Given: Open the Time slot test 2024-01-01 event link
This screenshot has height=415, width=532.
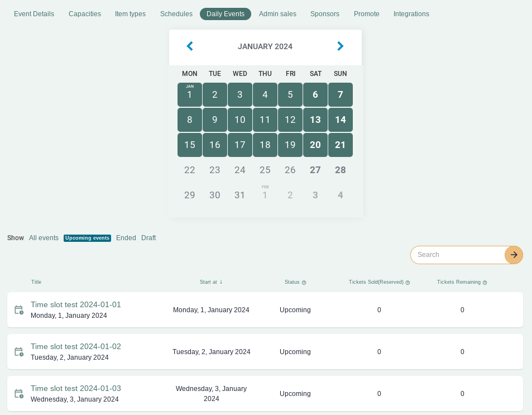Looking at the screenshot, I should click(76, 304).
